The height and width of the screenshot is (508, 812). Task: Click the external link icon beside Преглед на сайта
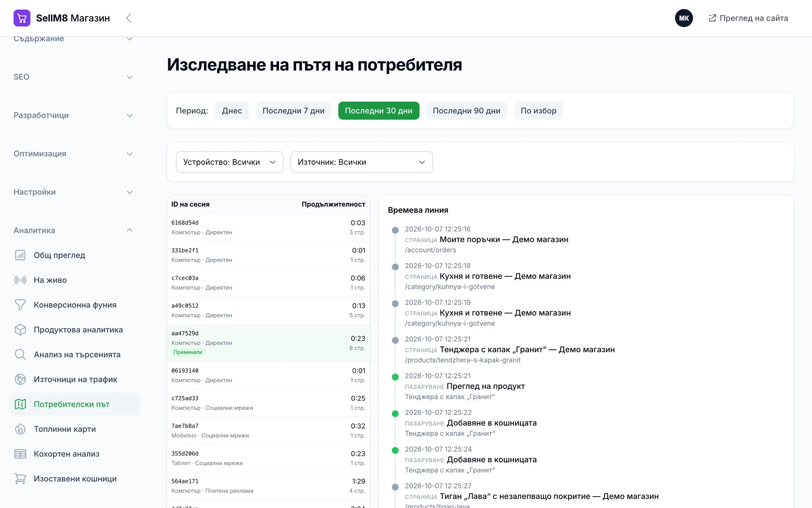pos(712,18)
